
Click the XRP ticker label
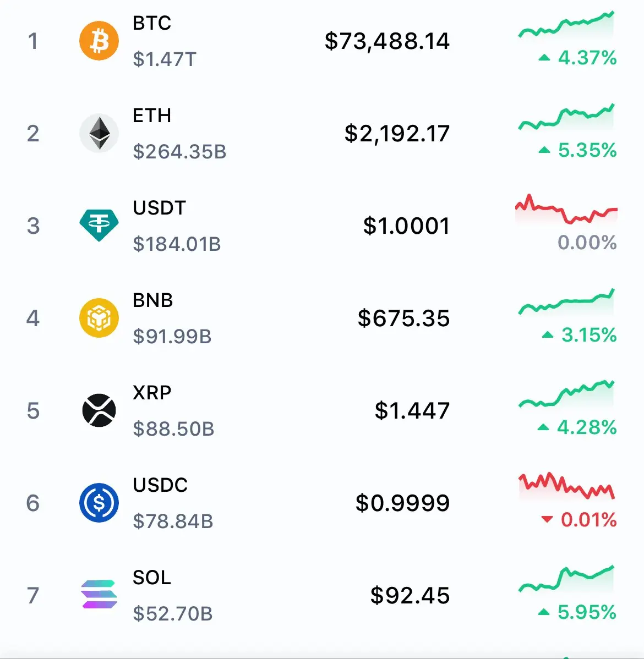click(152, 393)
